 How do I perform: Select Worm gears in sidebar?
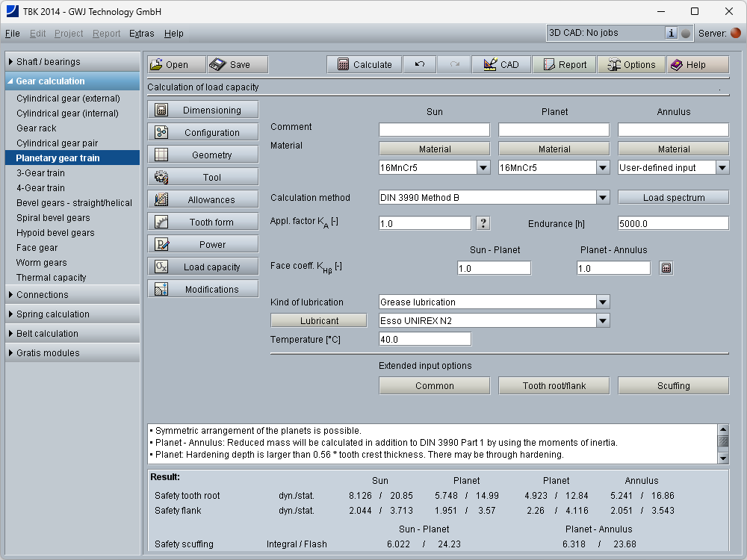click(42, 263)
